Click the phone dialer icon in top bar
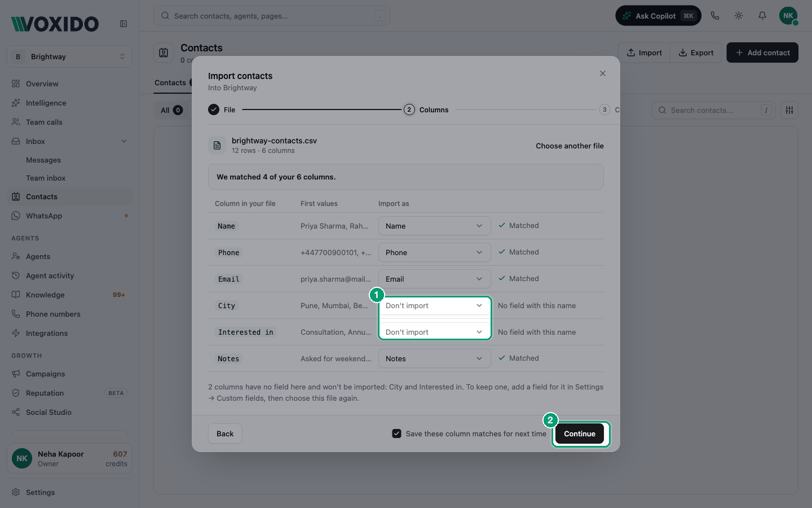 (x=715, y=16)
